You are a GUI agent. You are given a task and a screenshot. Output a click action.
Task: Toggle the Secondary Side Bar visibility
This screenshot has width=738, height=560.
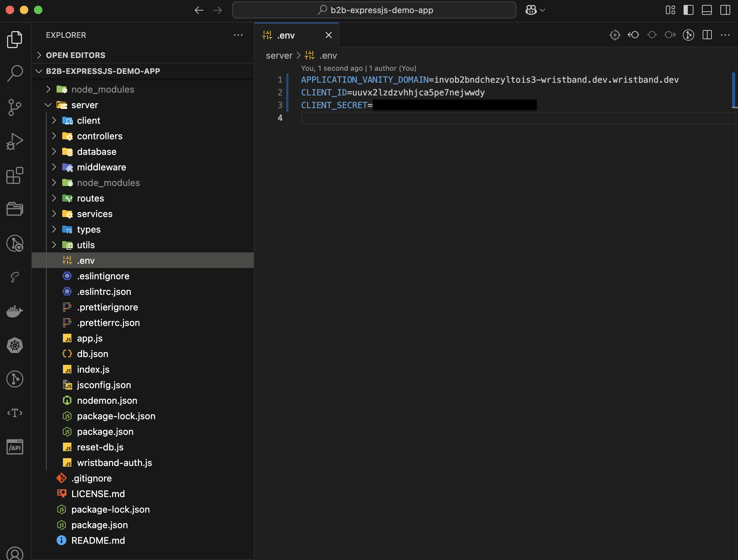pyautogui.click(x=725, y=10)
